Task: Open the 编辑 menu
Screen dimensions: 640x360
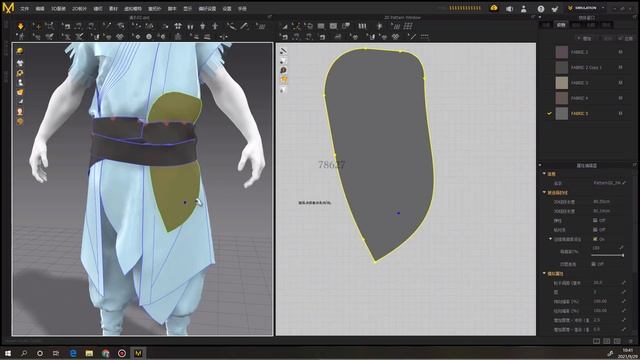Action: [x=40, y=9]
